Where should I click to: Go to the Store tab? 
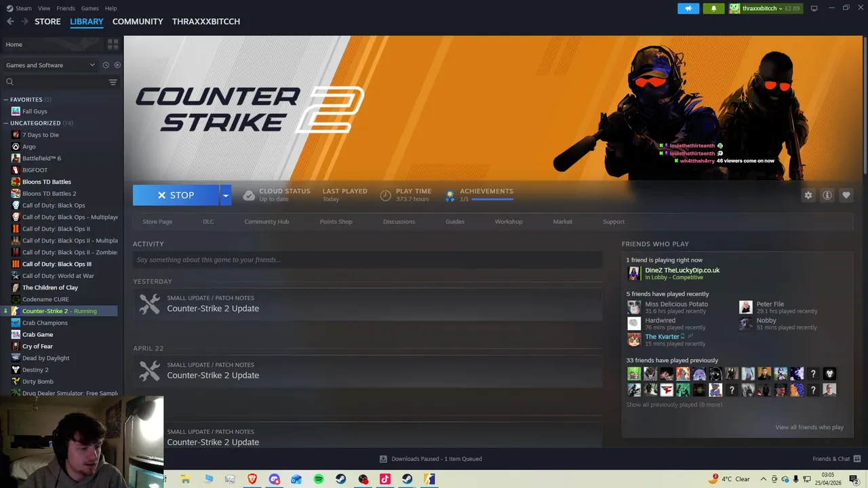pyautogui.click(x=47, y=22)
